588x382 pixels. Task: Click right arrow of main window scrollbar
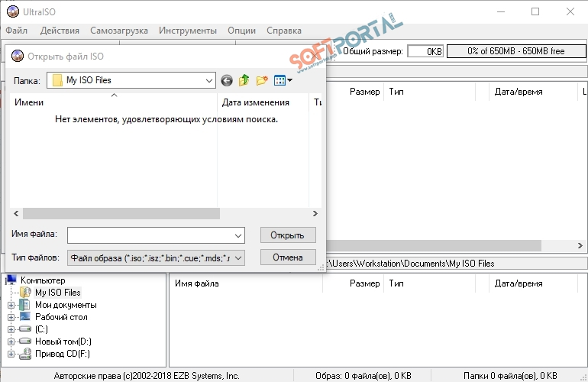pyautogui.click(x=580, y=246)
